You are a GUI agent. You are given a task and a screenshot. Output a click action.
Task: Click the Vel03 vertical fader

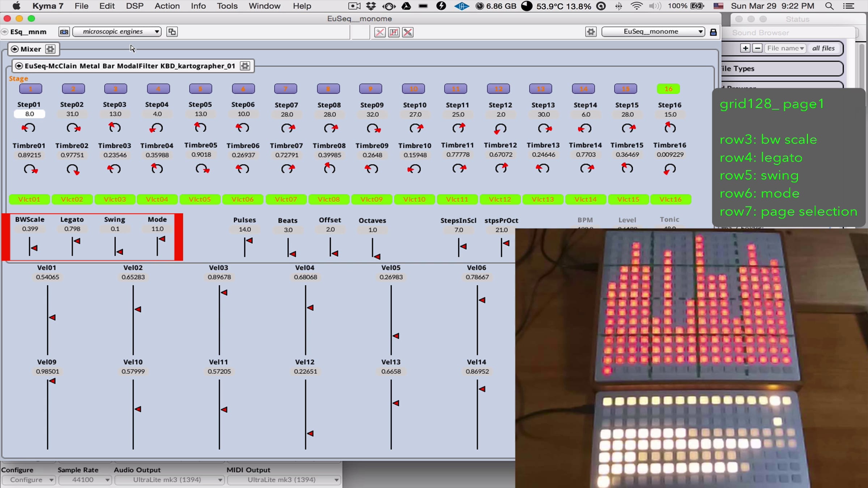tap(220, 320)
